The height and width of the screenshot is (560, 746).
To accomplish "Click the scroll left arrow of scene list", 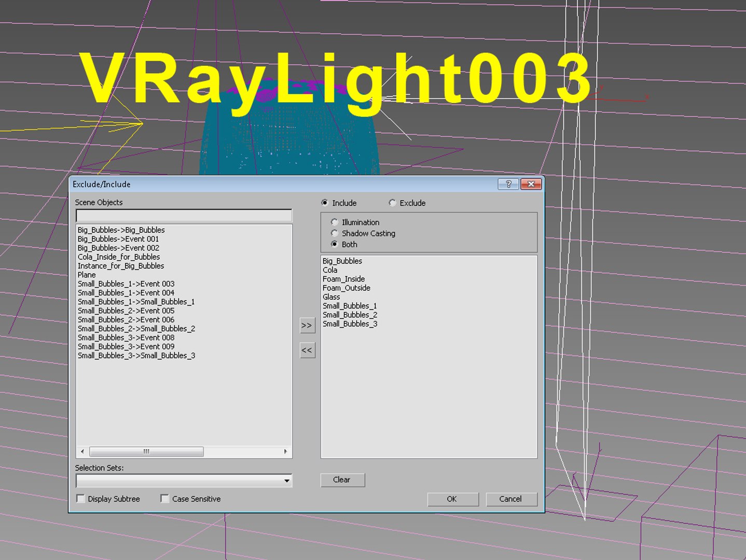I will 82,452.
